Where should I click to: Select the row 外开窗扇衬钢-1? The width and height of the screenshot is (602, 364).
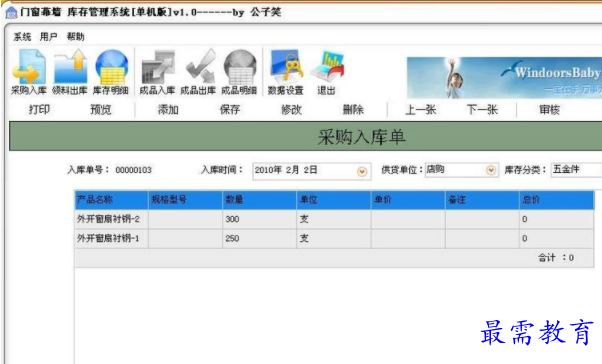click(334, 238)
